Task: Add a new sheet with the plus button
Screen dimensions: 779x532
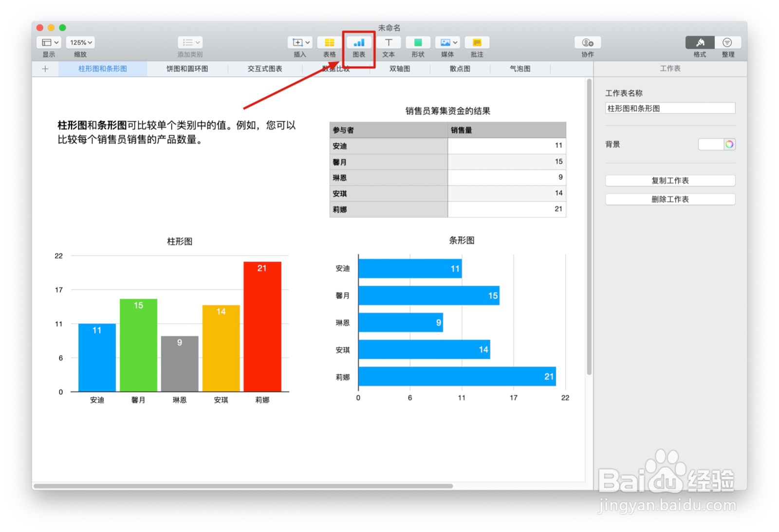Action: pos(45,69)
